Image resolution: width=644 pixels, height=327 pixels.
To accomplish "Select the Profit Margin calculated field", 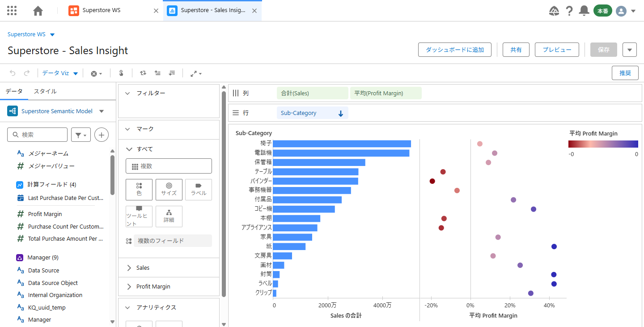I will pyautogui.click(x=45, y=214).
